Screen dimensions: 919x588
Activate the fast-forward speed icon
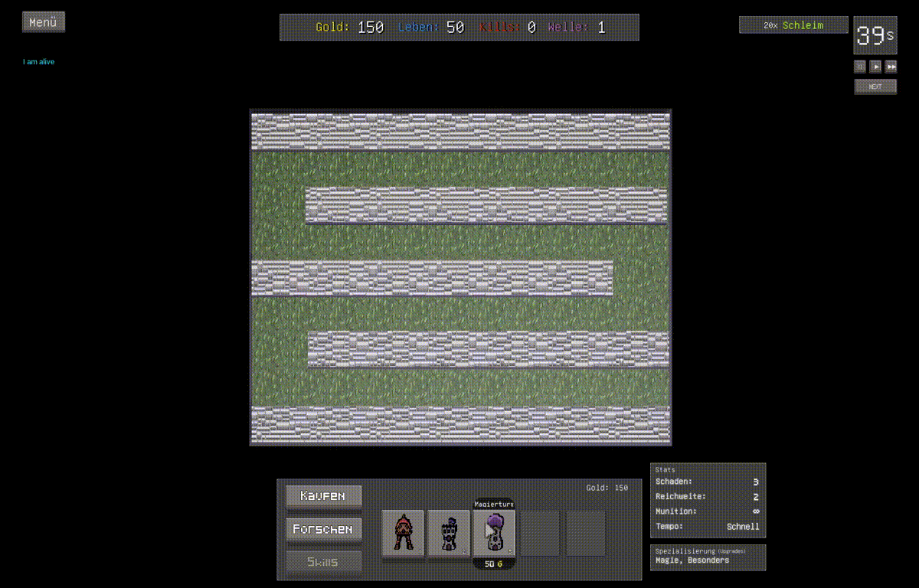coord(891,67)
